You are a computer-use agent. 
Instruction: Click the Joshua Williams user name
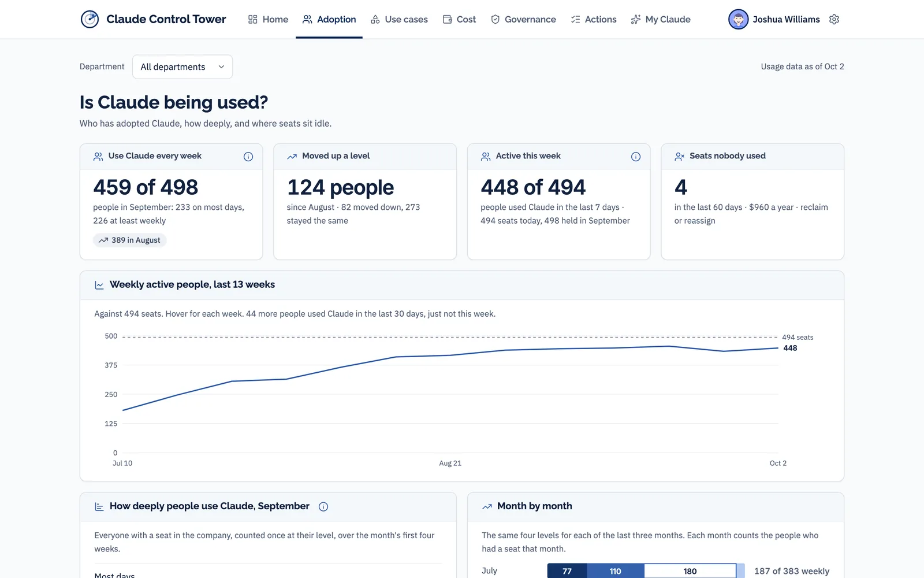coord(786,19)
